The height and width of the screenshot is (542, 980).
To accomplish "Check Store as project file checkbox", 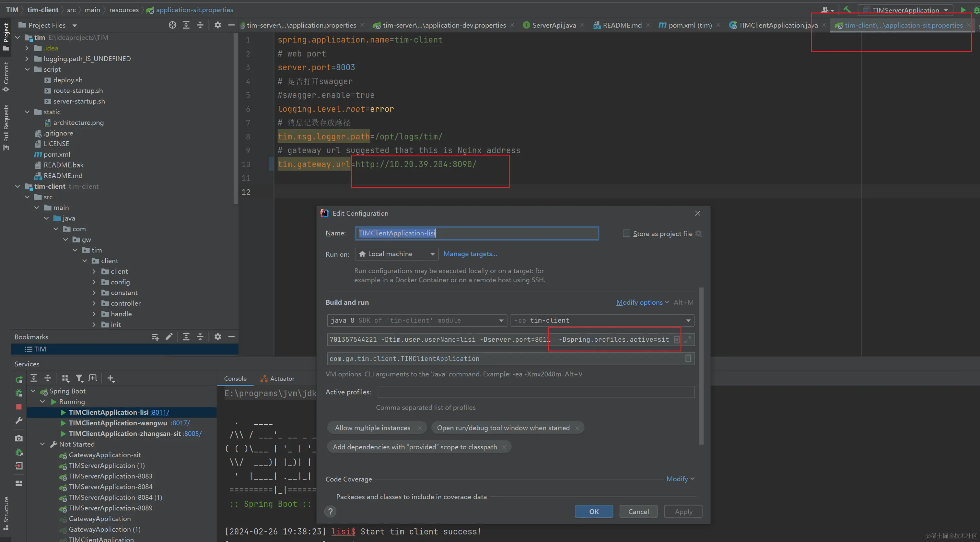I will [626, 233].
